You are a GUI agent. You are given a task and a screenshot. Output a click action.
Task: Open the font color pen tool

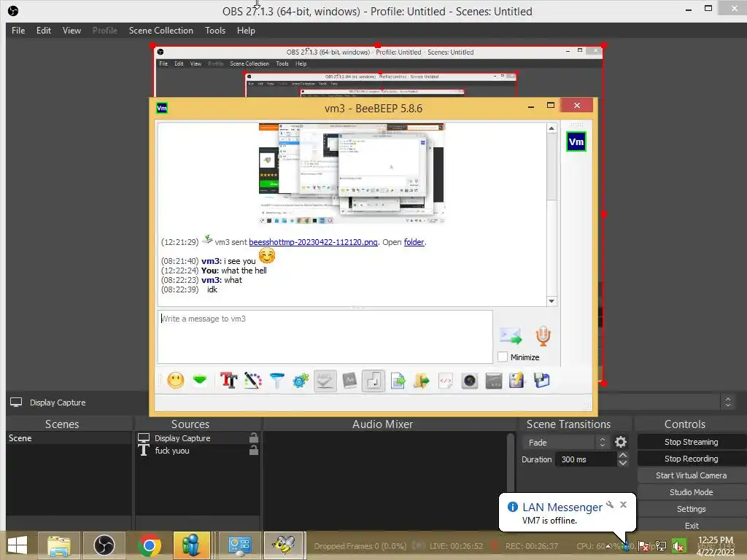coord(253,381)
